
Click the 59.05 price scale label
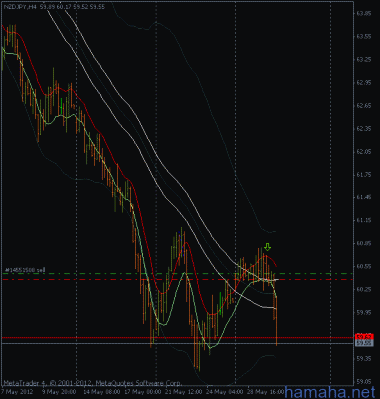(x=364, y=381)
